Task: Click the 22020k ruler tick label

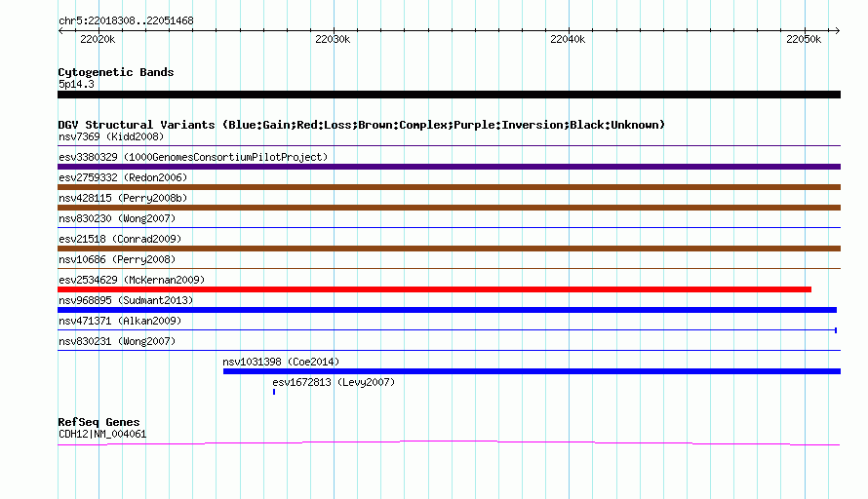Action: pyautogui.click(x=98, y=39)
